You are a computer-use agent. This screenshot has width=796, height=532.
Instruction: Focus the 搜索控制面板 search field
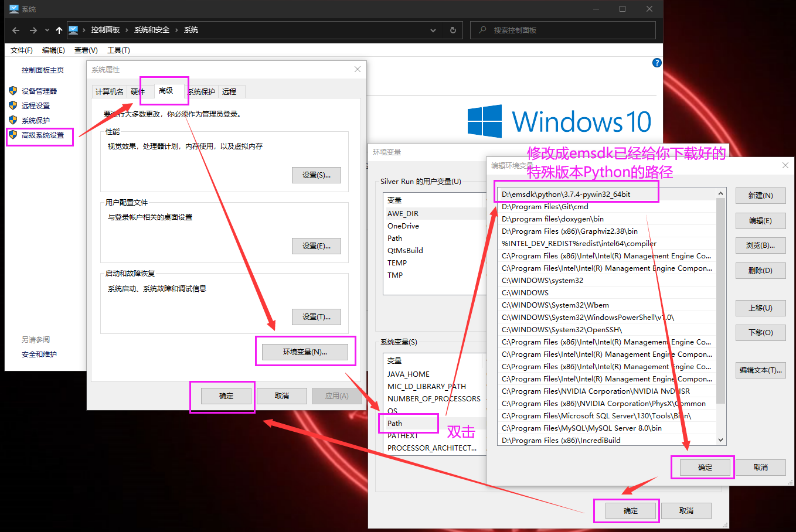(563, 30)
